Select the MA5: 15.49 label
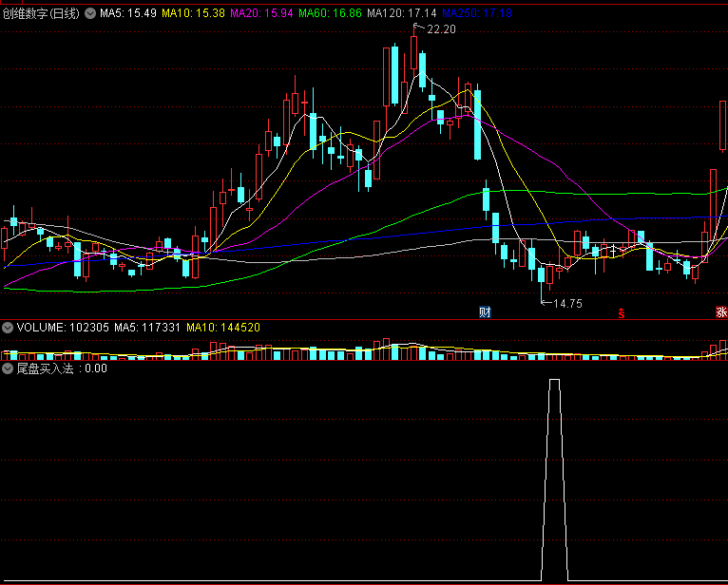Screen dimensions: 728x585 pyautogui.click(x=128, y=13)
